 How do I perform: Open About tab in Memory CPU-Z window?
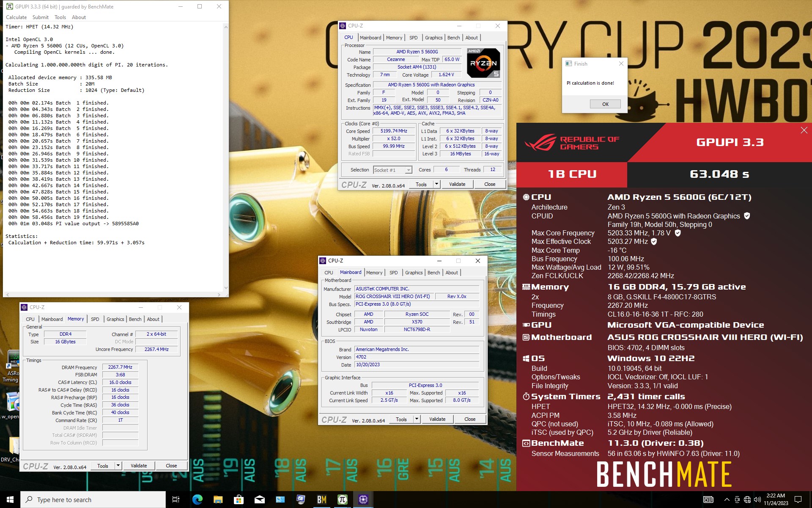[x=153, y=319]
